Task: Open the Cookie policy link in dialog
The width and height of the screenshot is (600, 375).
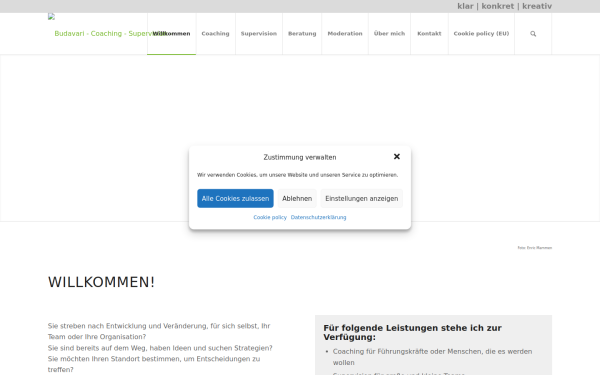Action: 270,217
